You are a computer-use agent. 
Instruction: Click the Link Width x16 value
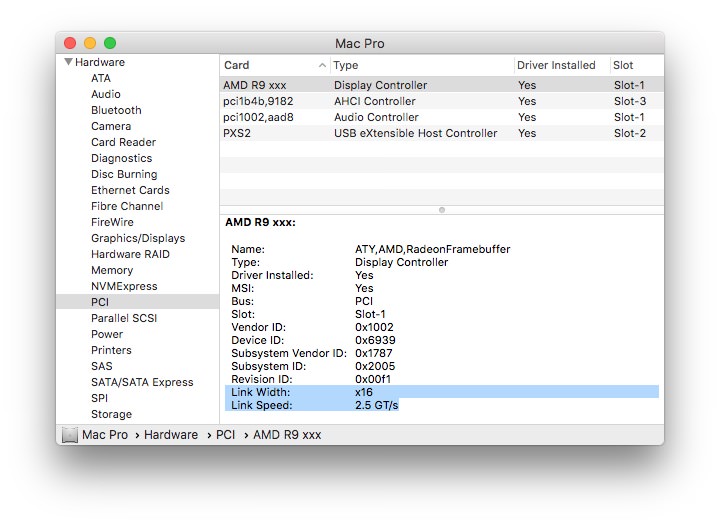[x=364, y=392]
